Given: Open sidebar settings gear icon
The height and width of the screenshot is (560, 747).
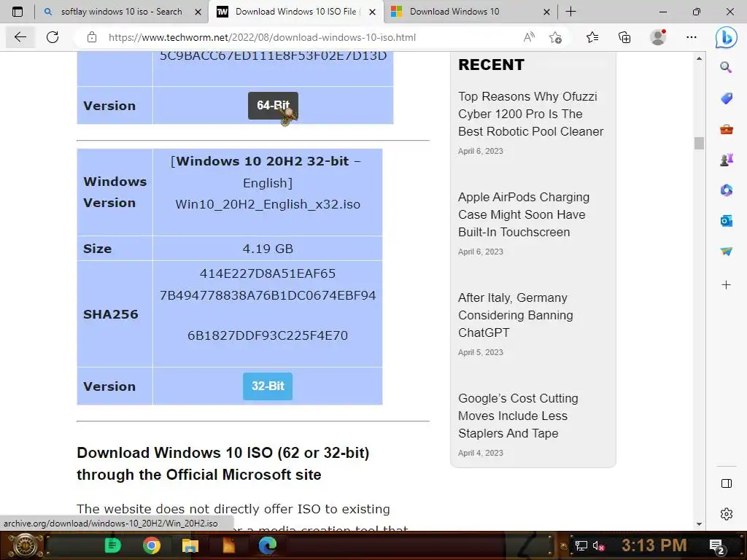Looking at the screenshot, I should coord(726,514).
